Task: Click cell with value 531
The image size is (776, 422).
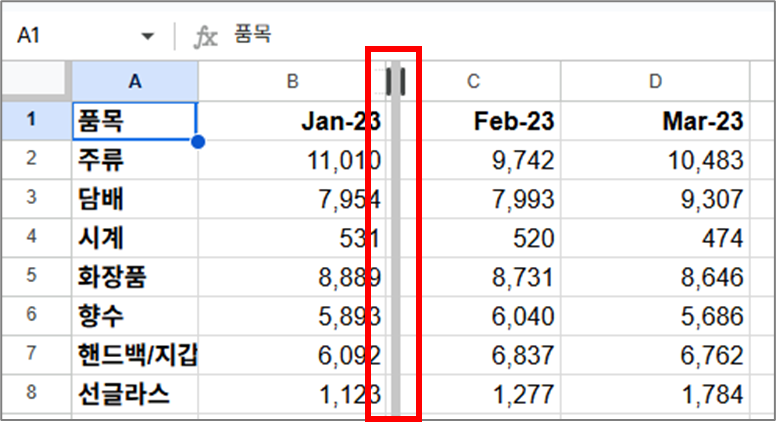Action: pyautogui.click(x=292, y=237)
